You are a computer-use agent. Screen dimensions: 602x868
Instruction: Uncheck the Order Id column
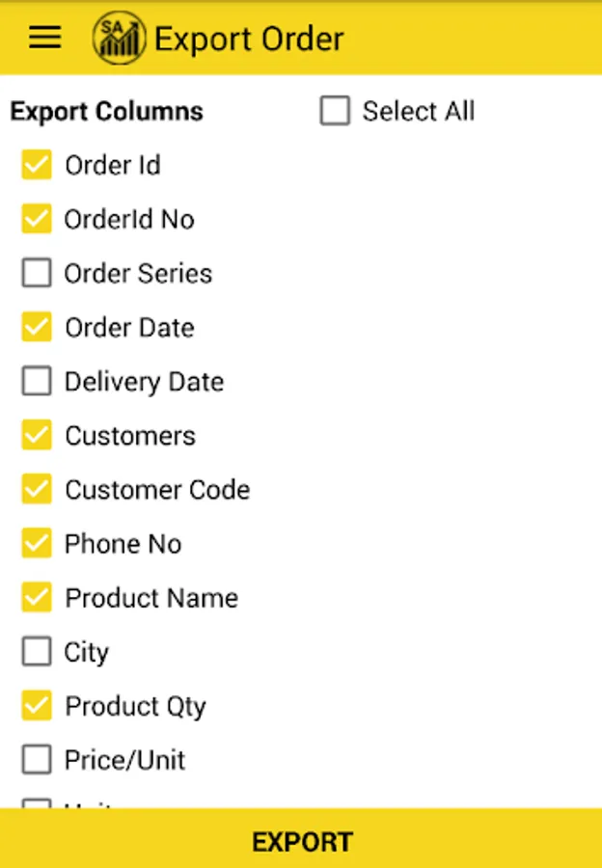click(37, 164)
